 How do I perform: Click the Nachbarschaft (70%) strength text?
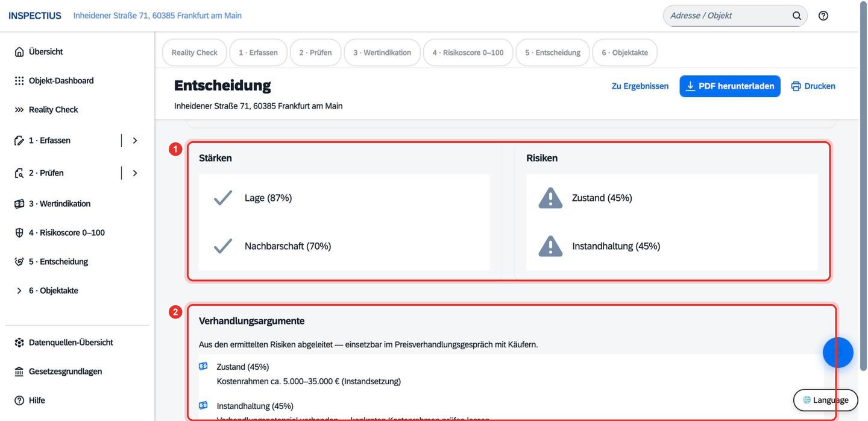[x=288, y=246]
